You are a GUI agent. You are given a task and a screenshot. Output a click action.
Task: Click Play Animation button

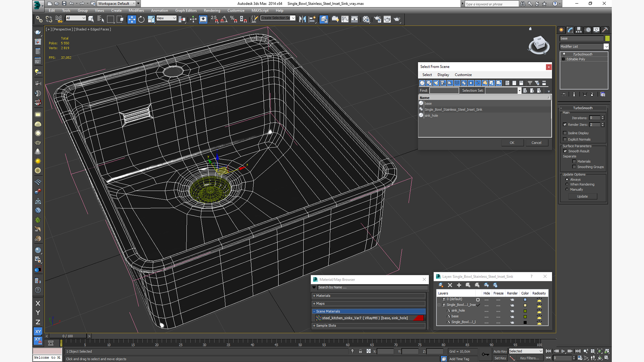(563, 351)
